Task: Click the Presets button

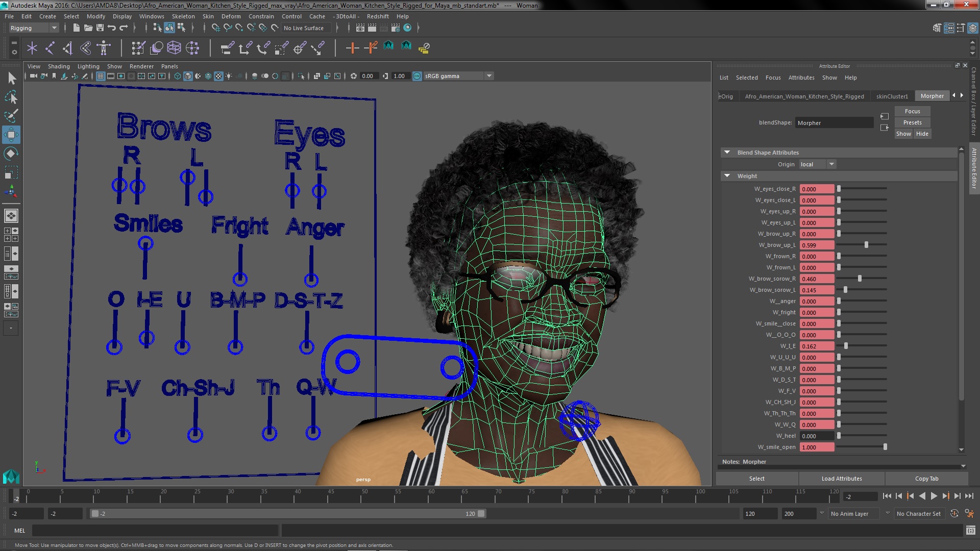Action: coord(912,122)
